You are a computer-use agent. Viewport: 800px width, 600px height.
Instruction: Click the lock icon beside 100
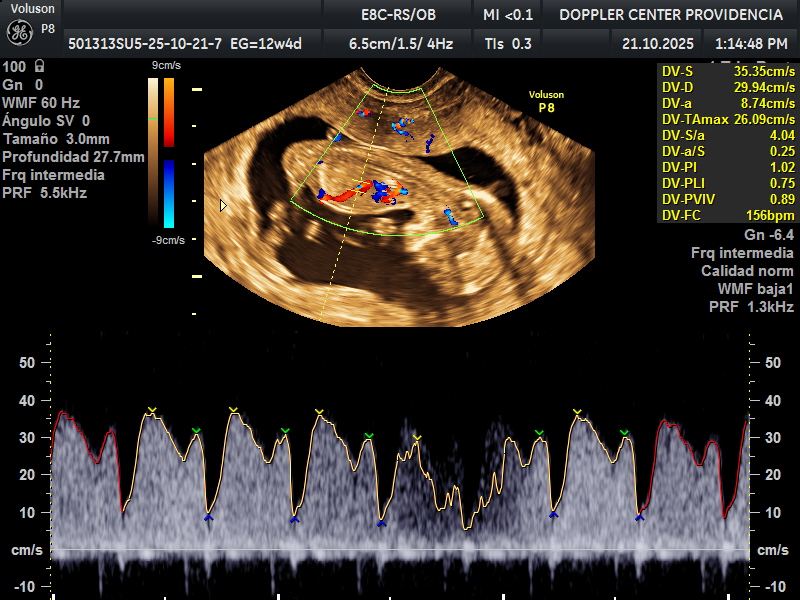click(x=39, y=66)
